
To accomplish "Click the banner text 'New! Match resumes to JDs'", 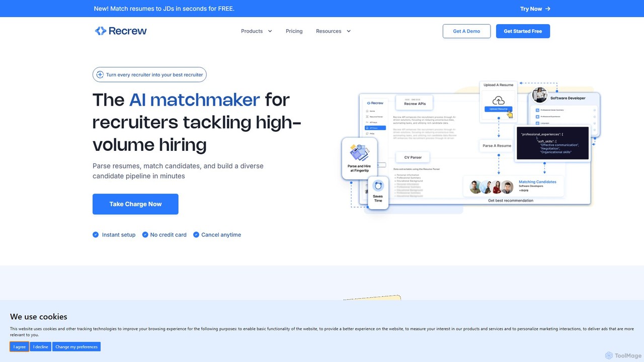I will (x=164, y=9).
